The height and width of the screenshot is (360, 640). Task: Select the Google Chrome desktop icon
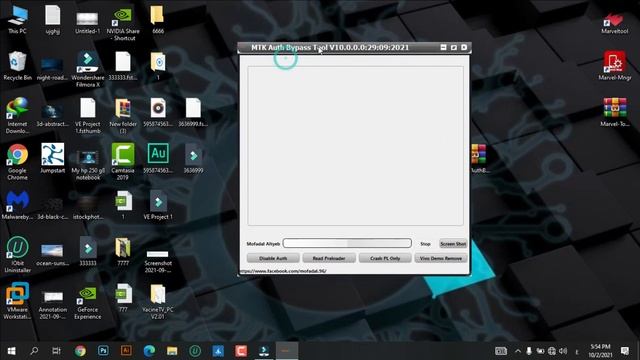(x=17, y=162)
